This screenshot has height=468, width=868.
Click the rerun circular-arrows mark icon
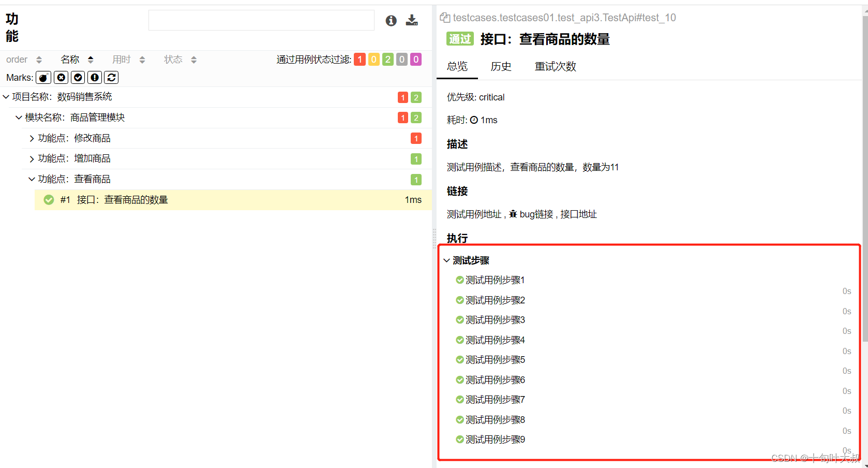pyautogui.click(x=111, y=77)
